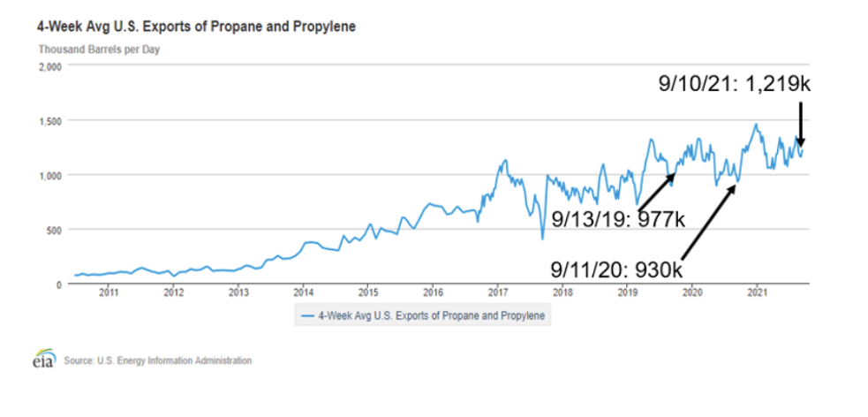Click the 1,000 y-axis label
Image resolution: width=868 pixels, height=417 pixels.
[x=49, y=175]
